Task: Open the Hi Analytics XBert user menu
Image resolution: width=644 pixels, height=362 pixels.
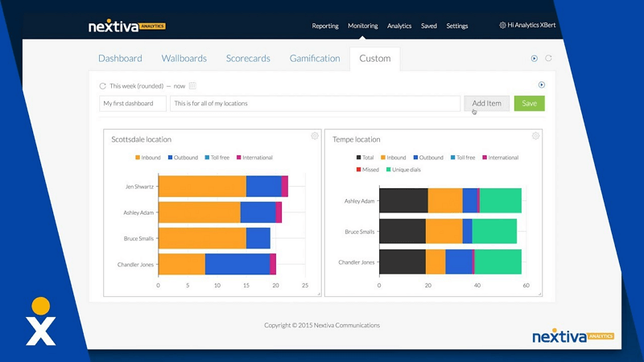Action: click(x=527, y=26)
